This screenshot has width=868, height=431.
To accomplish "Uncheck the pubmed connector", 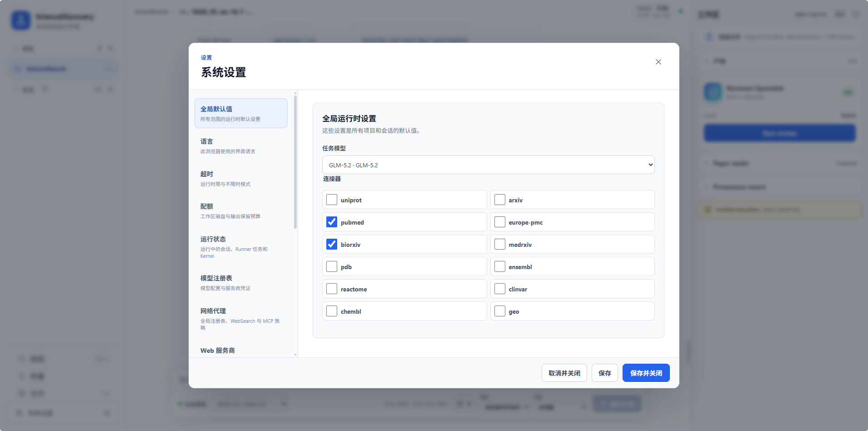I will [x=332, y=222].
